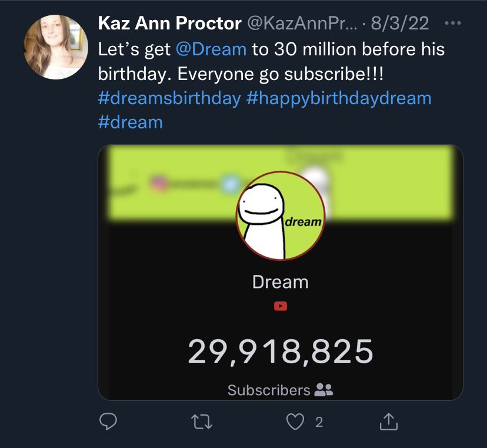The height and width of the screenshot is (448, 487).
Task: Click the @KazAnnPr... username handle
Action: [x=302, y=24]
